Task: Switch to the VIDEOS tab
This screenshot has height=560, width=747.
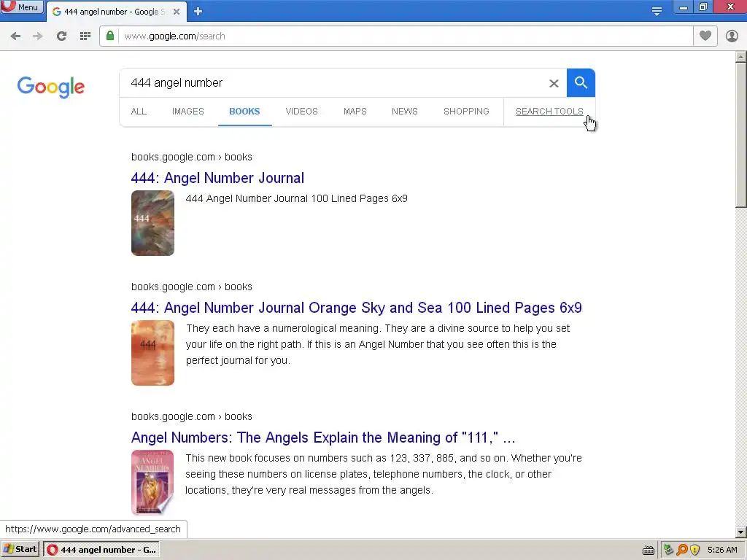Action: click(x=301, y=112)
